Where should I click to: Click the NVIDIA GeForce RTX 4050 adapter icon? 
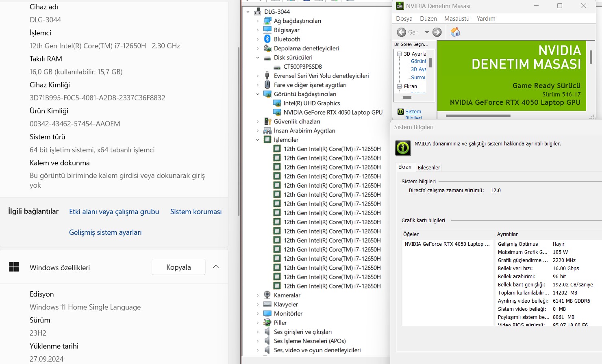277,112
